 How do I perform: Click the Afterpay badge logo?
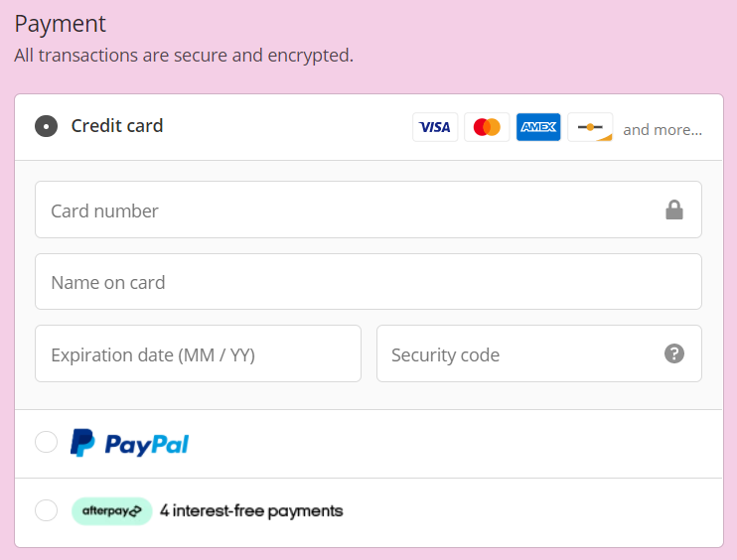pyautogui.click(x=111, y=511)
